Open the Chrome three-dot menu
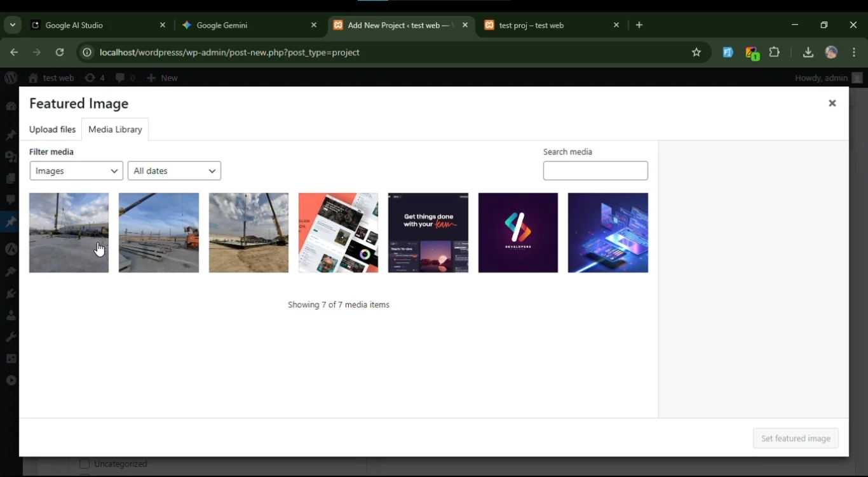868x477 pixels. click(x=854, y=53)
